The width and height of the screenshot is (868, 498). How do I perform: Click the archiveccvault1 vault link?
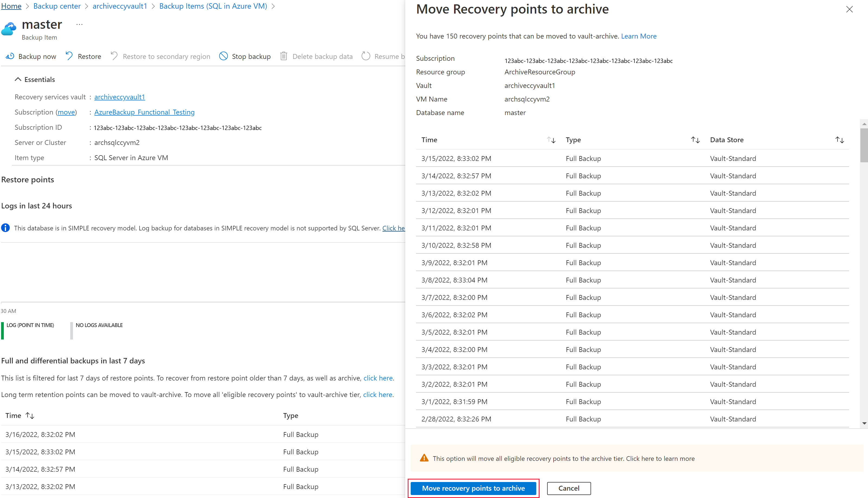pos(119,96)
